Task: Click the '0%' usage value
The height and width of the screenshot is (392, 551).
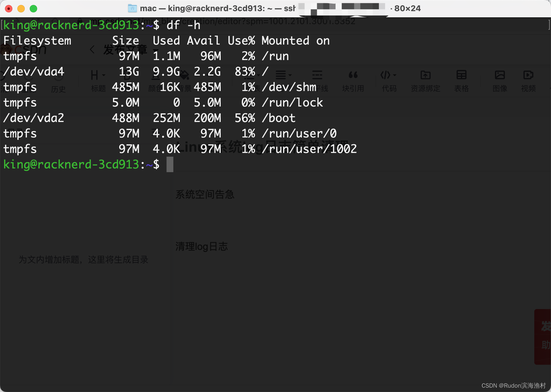Action: click(x=248, y=102)
